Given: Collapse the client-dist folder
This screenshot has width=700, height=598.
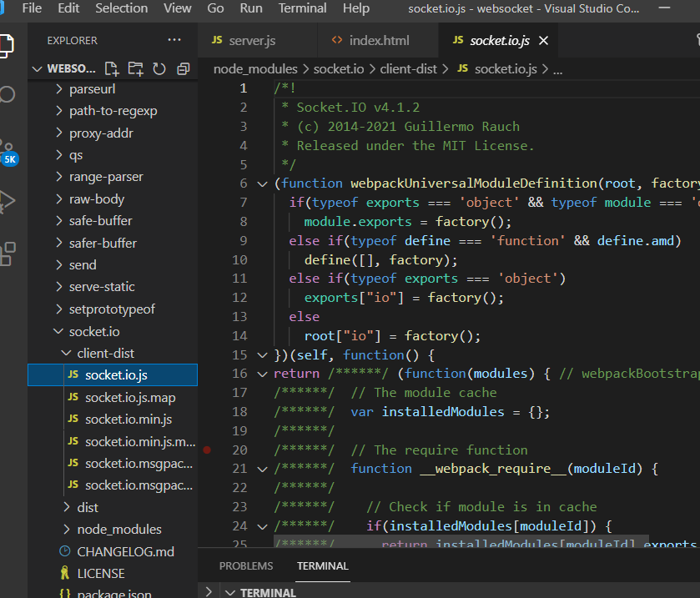Looking at the screenshot, I should coord(105,353).
